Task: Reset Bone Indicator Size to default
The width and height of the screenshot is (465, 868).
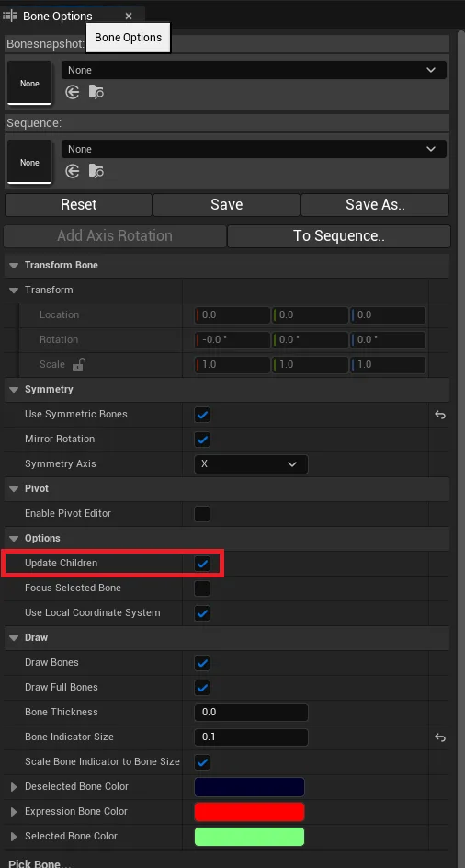Action: (x=440, y=737)
